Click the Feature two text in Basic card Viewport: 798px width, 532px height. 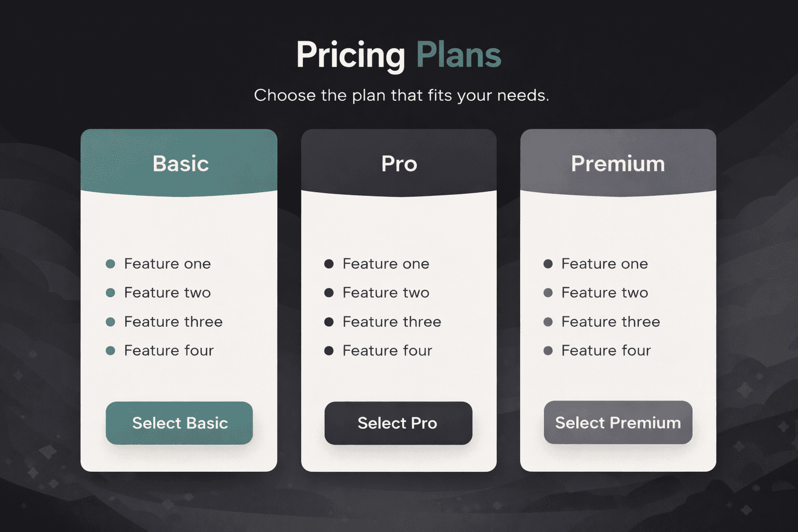click(167, 293)
